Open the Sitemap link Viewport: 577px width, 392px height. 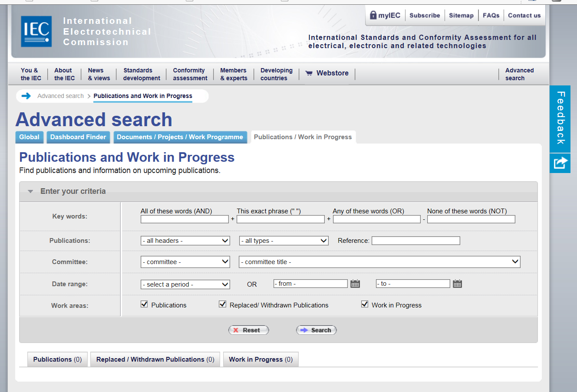click(461, 15)
